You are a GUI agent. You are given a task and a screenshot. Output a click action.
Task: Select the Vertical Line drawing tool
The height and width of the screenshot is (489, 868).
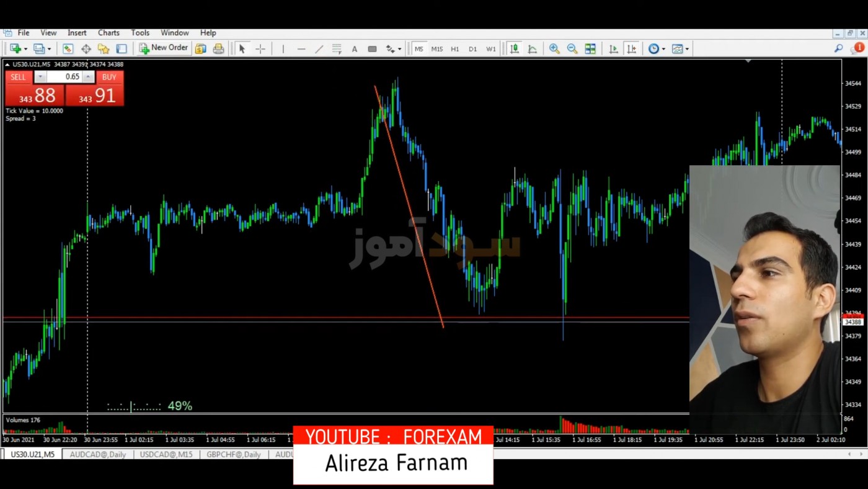[x=283, y=48]
